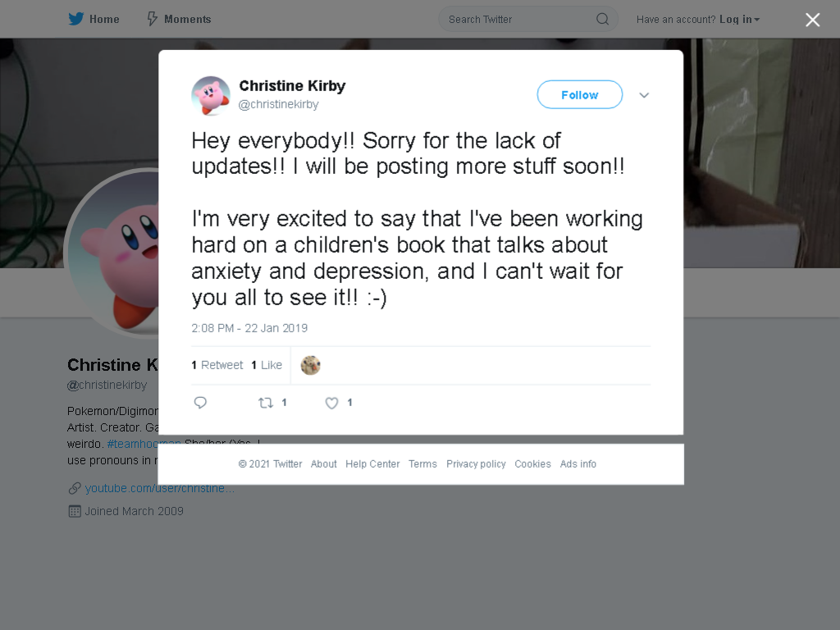
Task: View the 1 Retweet list
Action: point(217,365)
